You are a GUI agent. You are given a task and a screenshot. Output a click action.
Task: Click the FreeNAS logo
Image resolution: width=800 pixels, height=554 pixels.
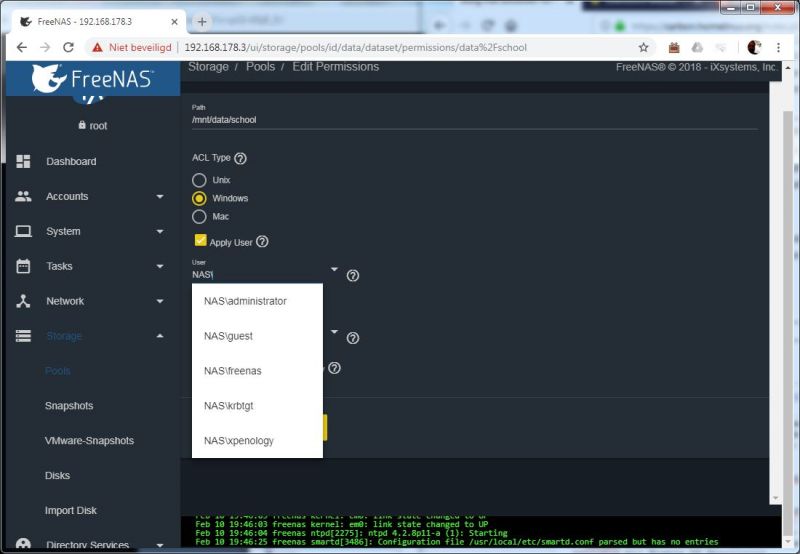point(92,79)
